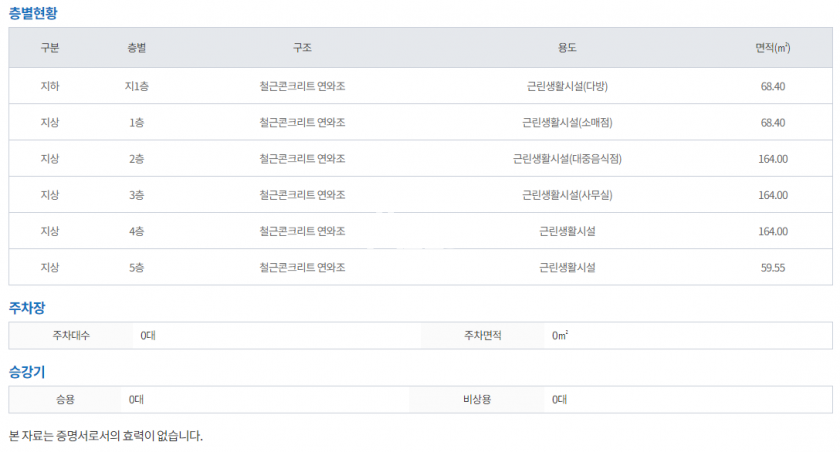Click the 주차장 section heading
This screenshot has height=452, width=840.
click(x=27, y=308)
